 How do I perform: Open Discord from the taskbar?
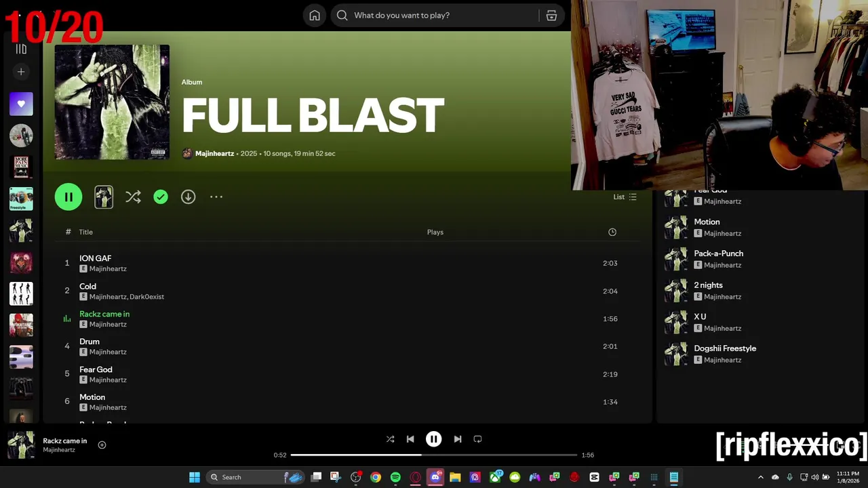pos(435,477)
